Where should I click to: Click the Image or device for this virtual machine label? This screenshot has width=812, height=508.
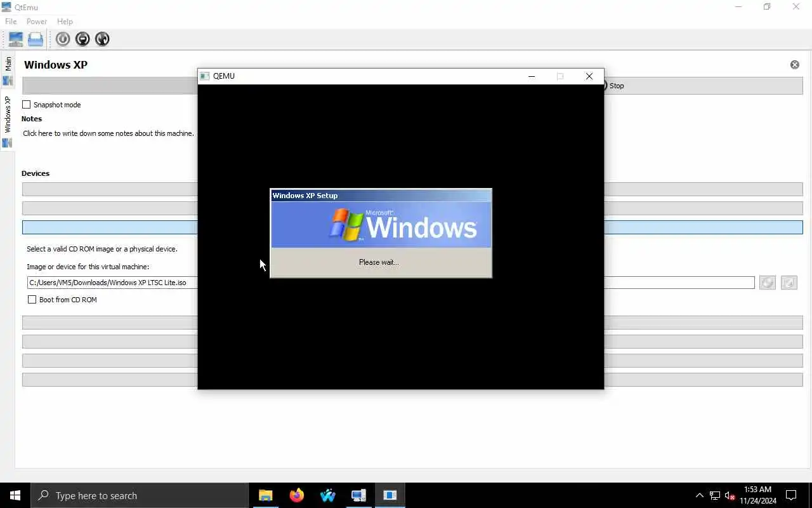(88, 267)
